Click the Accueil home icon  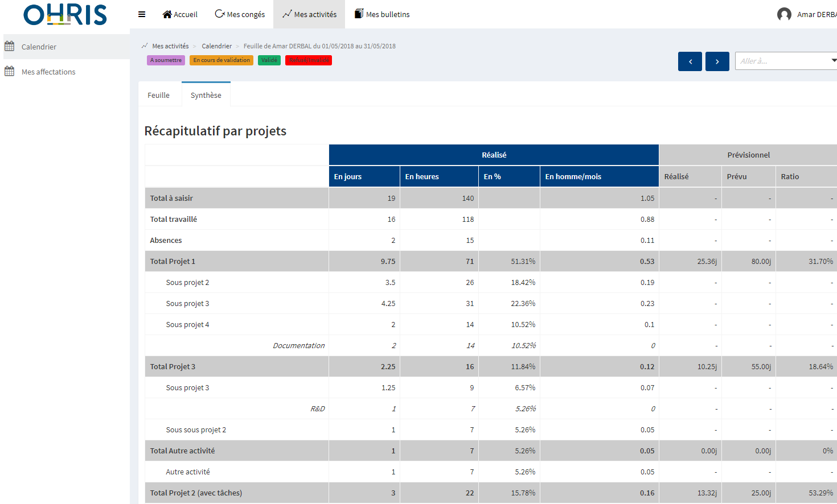pyautogui.click(x=167, y=14)
